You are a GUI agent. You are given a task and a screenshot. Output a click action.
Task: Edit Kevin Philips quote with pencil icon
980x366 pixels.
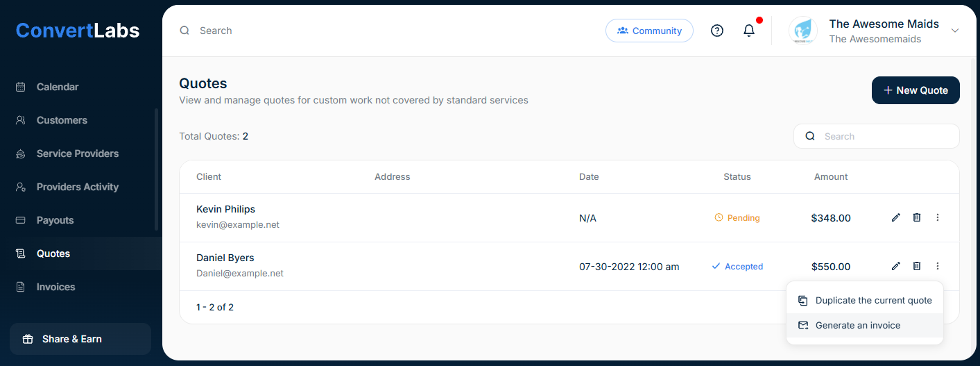(895, 217)
